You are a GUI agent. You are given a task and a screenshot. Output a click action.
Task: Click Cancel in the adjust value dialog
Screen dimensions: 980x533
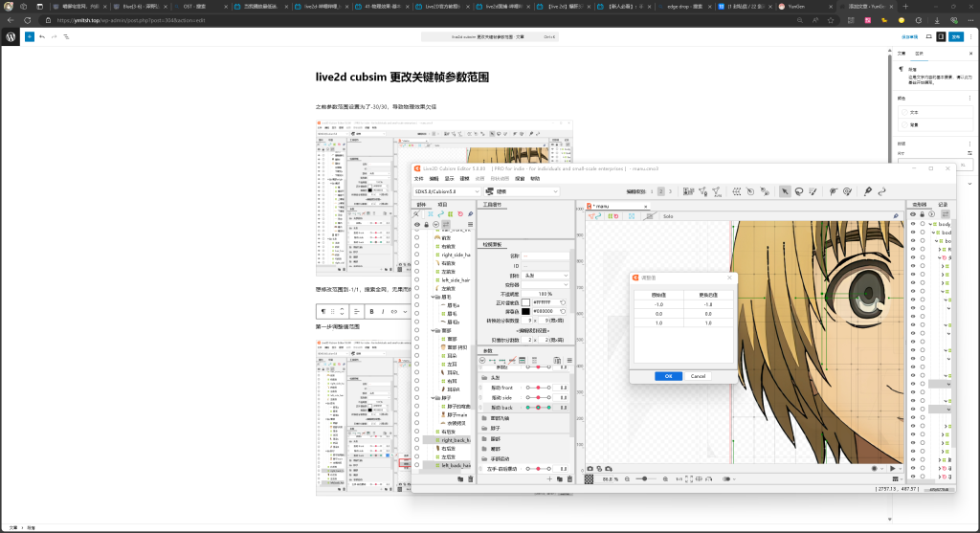coord(698,376)
